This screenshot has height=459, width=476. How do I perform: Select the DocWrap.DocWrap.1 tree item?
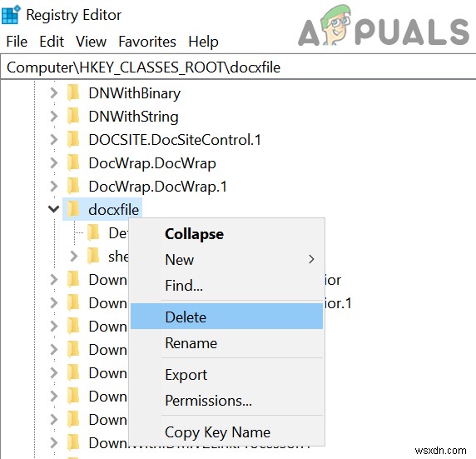pyautogui.click(x=157, y=187)
